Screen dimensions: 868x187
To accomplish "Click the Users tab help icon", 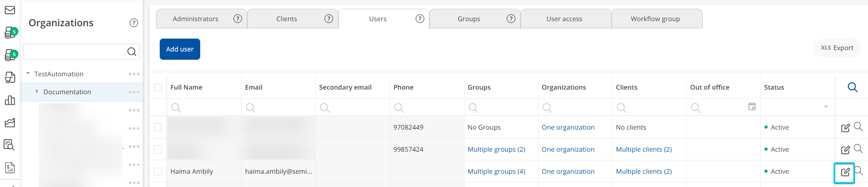I will coord(420,19).
